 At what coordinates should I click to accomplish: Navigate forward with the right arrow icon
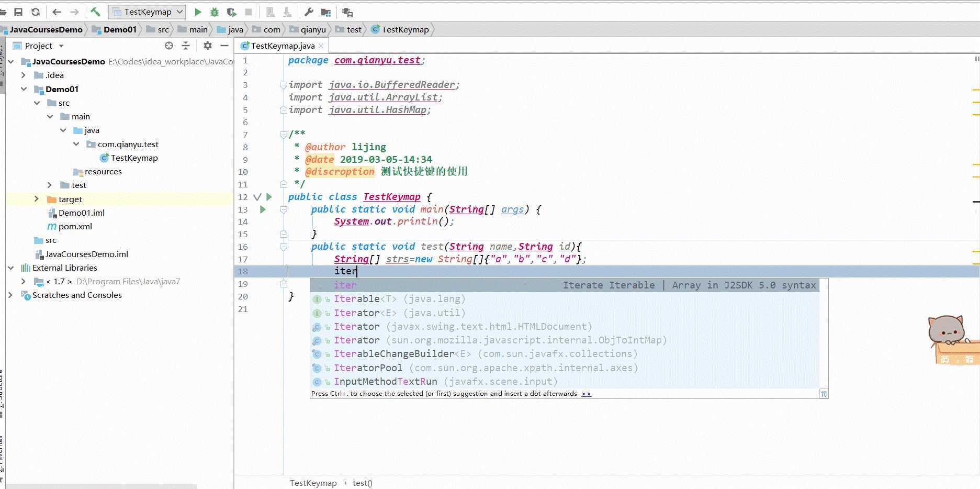pos(74,12)
